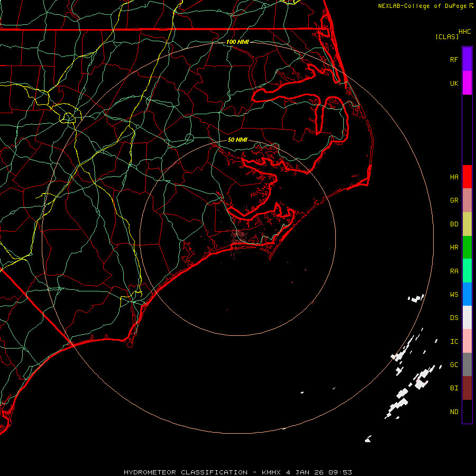476x476 pixels.
Task: Click the BD legend label
Action: (454, 224)
